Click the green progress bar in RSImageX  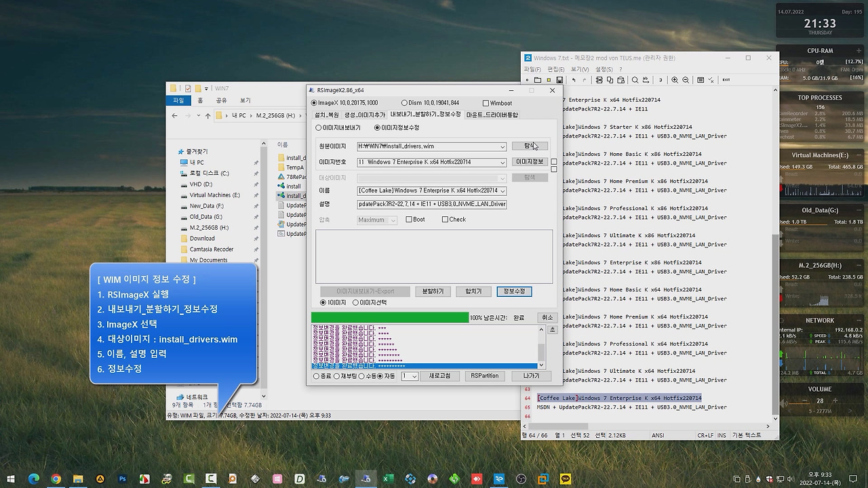click(x=390, y=317)
